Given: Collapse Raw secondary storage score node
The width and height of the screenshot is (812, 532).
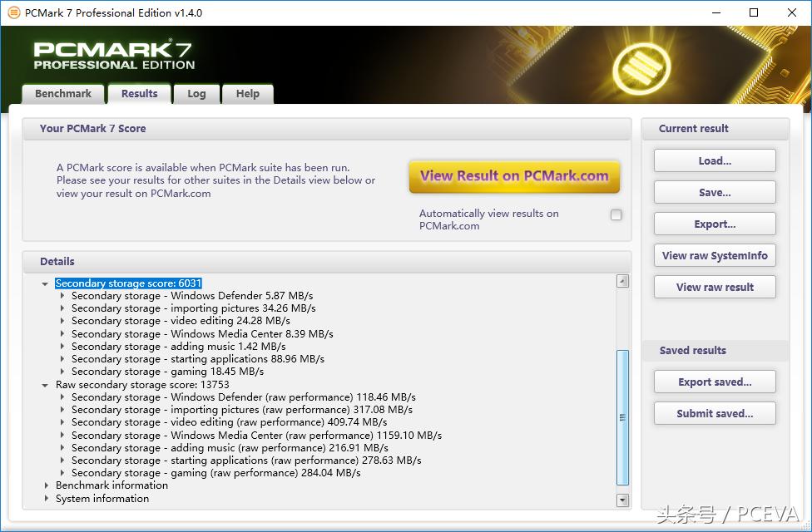Looking at the screenshot, I should [45, 385].
